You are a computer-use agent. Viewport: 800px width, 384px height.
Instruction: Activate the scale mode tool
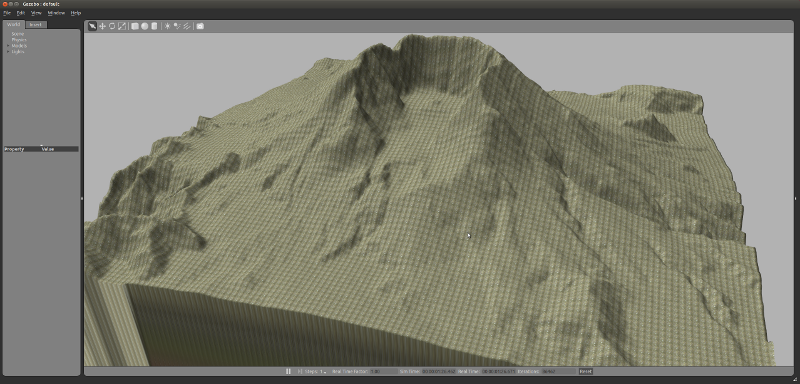coord(121,26)
